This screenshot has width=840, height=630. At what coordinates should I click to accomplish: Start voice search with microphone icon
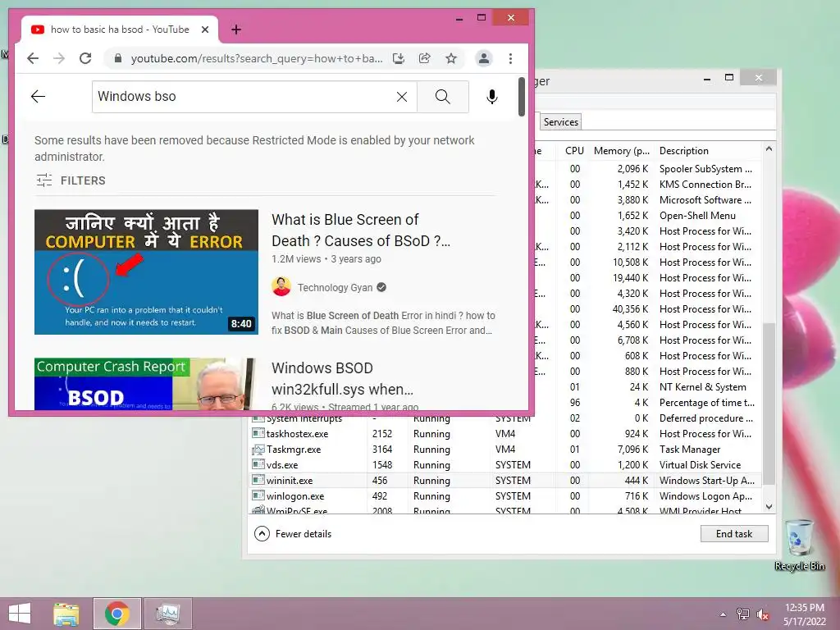click(x=492, y=97)
